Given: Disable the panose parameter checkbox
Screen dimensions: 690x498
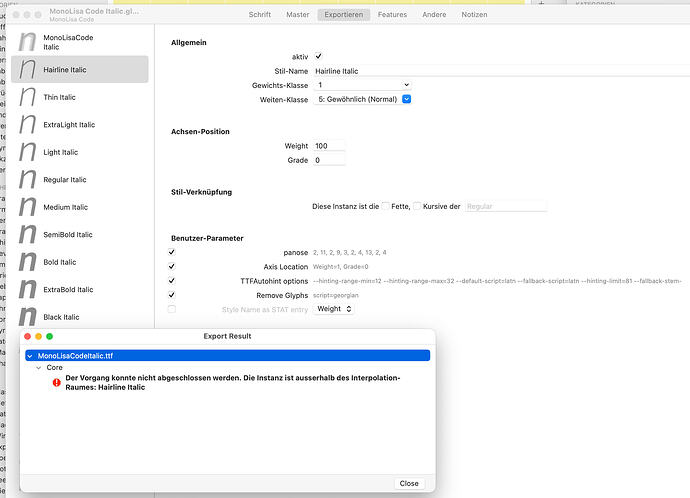Looking at the screenshot, I should pyautogui.click(x=172, y=252).
